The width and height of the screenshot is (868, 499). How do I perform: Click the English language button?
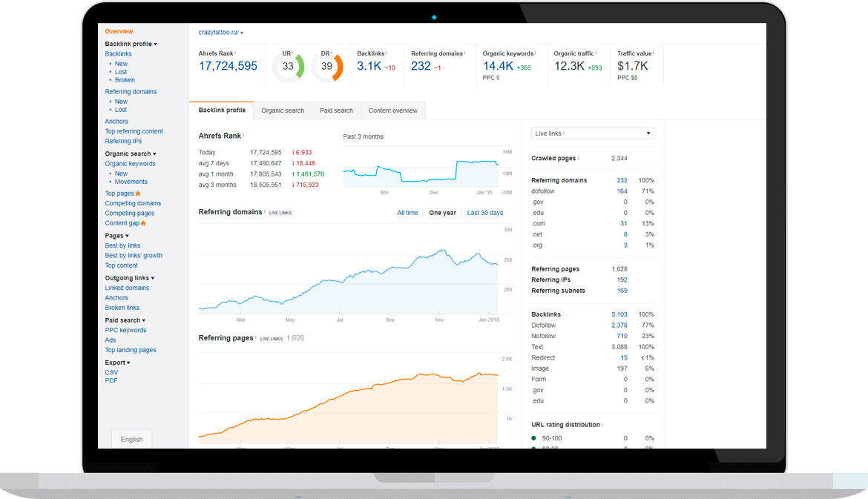point(132,439)
